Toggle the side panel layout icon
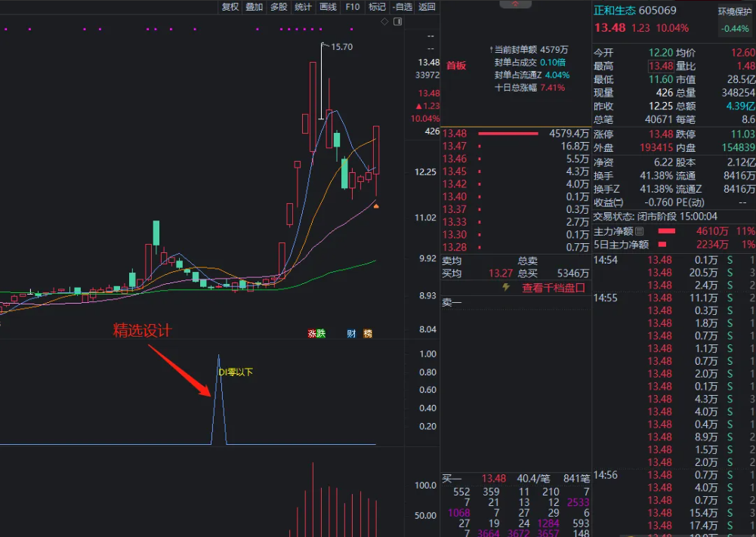The image size is (756, 537). [x=396, y=22]
